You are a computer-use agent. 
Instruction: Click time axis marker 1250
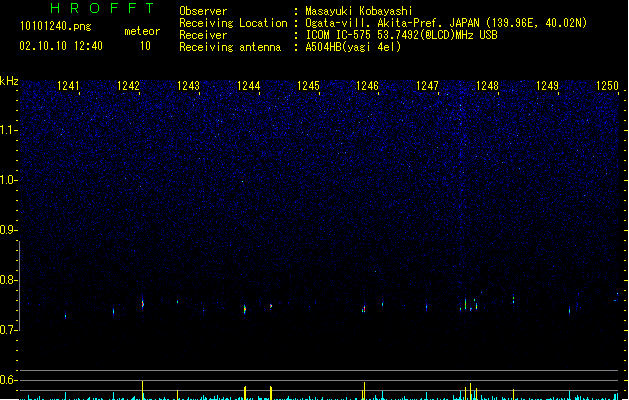(607, 86)
